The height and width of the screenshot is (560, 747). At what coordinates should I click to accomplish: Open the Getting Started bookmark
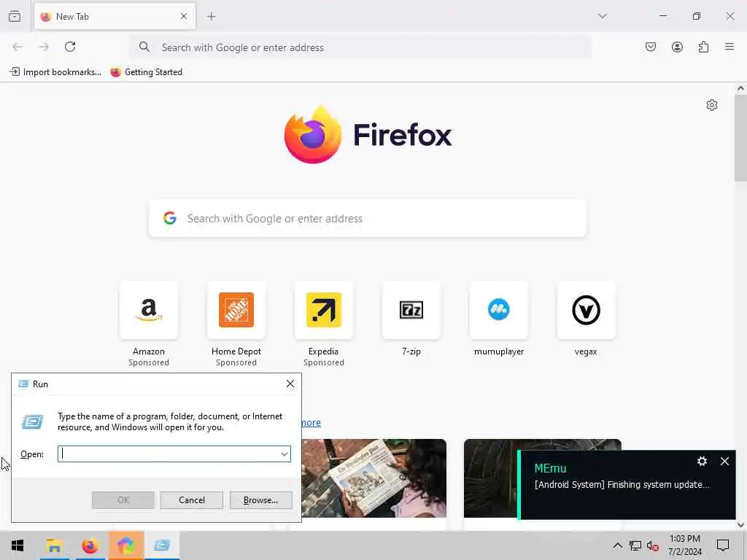(146, 72)
